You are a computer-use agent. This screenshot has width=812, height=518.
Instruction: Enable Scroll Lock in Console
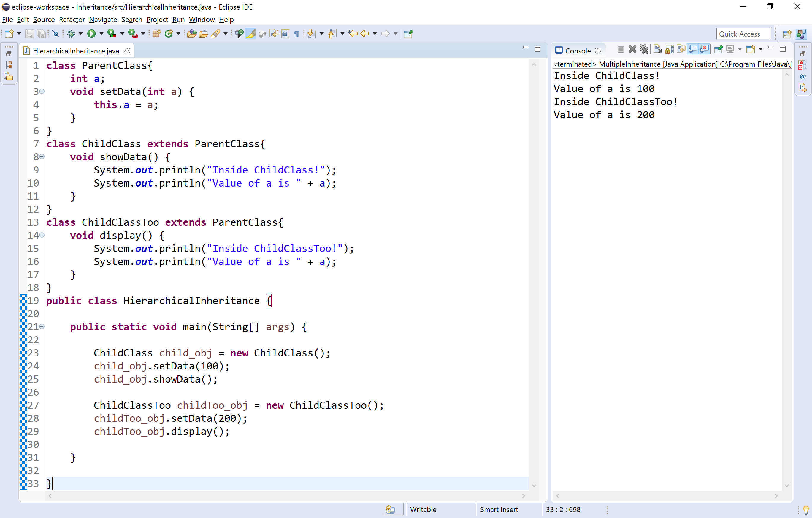pos(670,49)
